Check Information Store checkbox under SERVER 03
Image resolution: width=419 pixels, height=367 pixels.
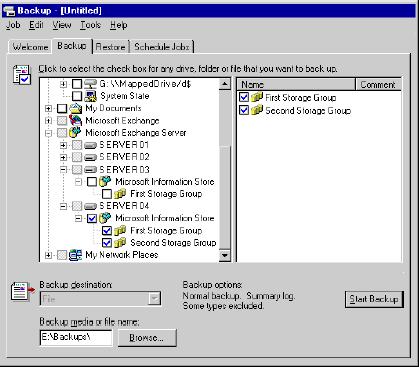point(92,182)
